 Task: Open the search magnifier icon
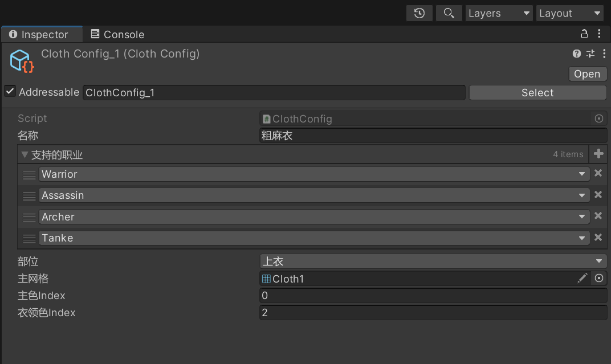(x=449, y=13)
